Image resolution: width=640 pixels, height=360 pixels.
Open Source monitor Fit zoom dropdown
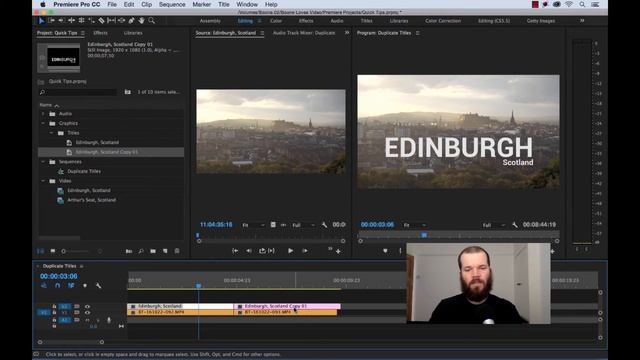(253, 225)
